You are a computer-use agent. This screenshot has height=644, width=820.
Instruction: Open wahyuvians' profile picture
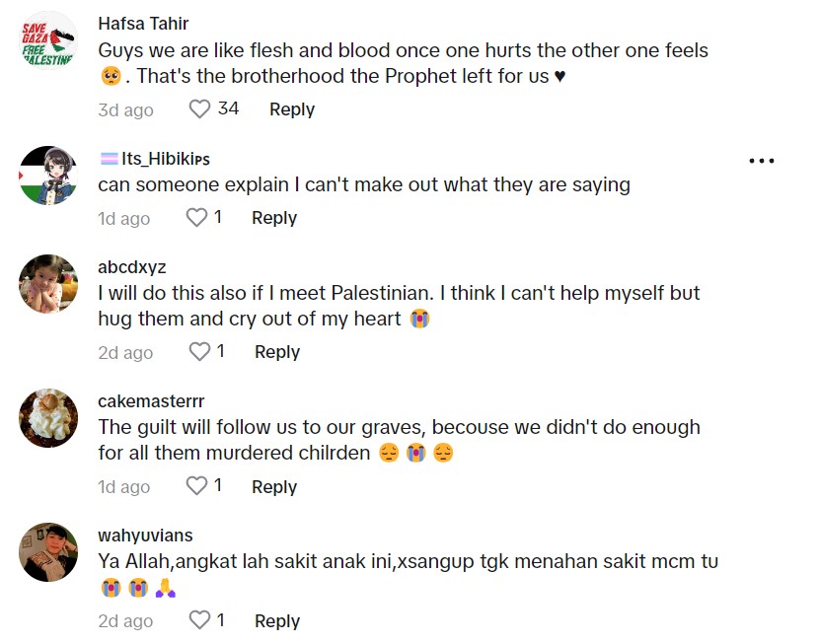tap(48, 552)
